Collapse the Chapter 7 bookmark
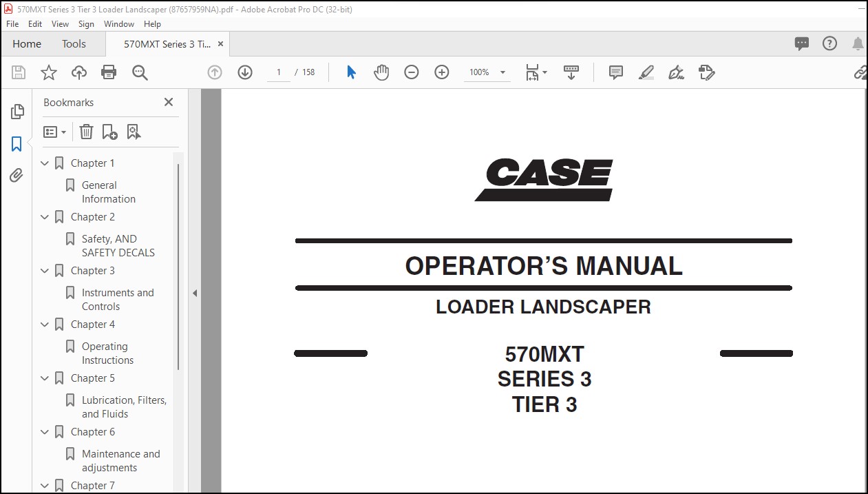 45,486
